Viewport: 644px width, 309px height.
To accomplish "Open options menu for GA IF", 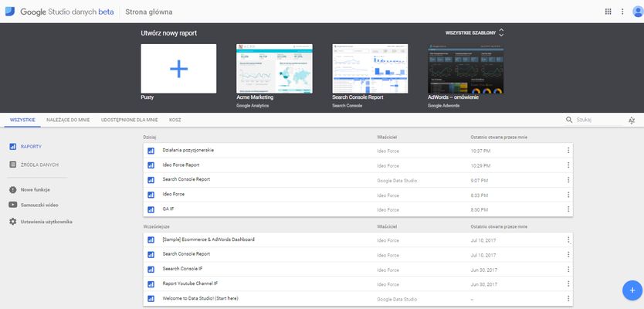I will tap(568, 209).
